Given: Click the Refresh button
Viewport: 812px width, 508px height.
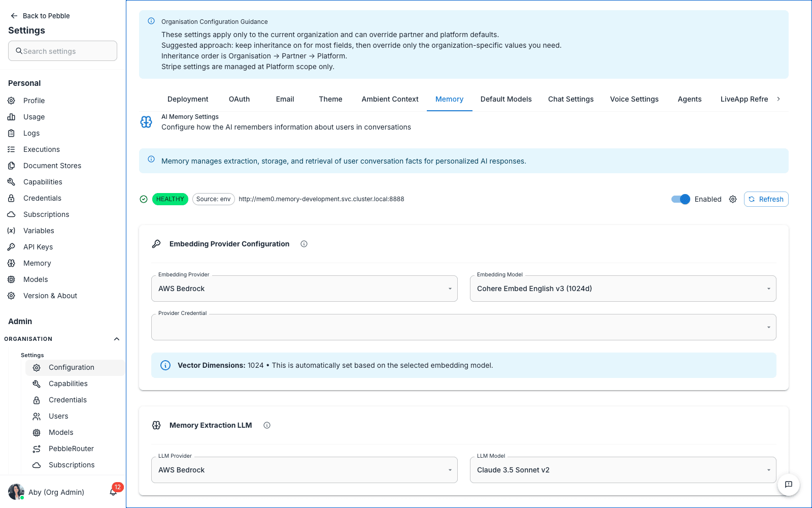Looking at the screenshot, I should click(x=766, y=199).
